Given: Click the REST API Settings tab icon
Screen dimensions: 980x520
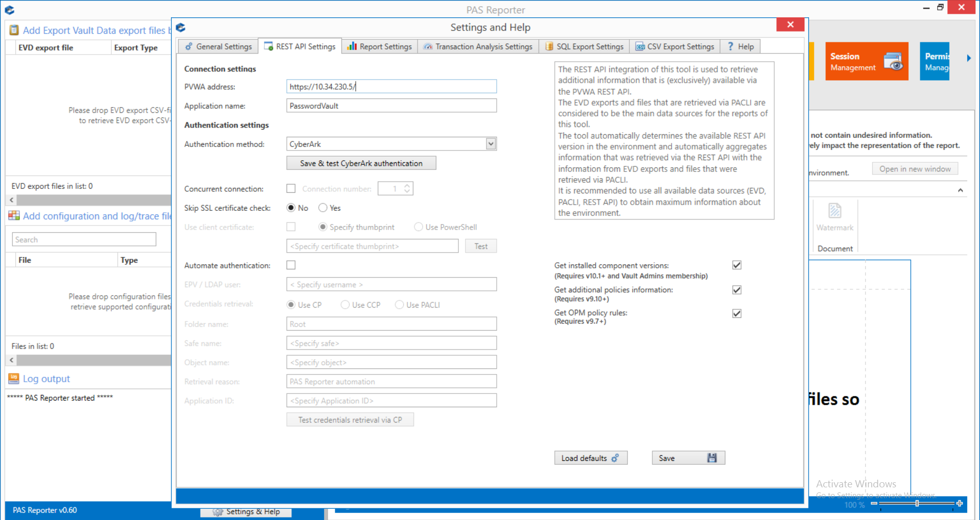Looking at the screenshot, I should click(x=268, y=46).
